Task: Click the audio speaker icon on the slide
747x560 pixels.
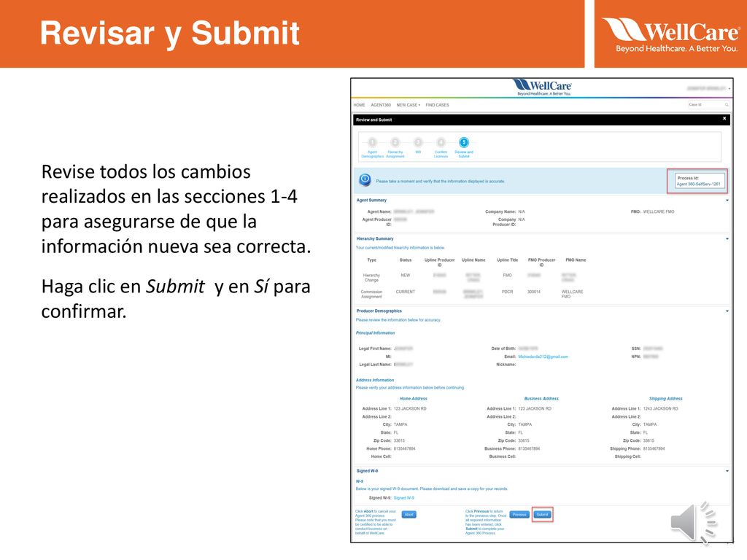Action: click(x=693, y=522)
